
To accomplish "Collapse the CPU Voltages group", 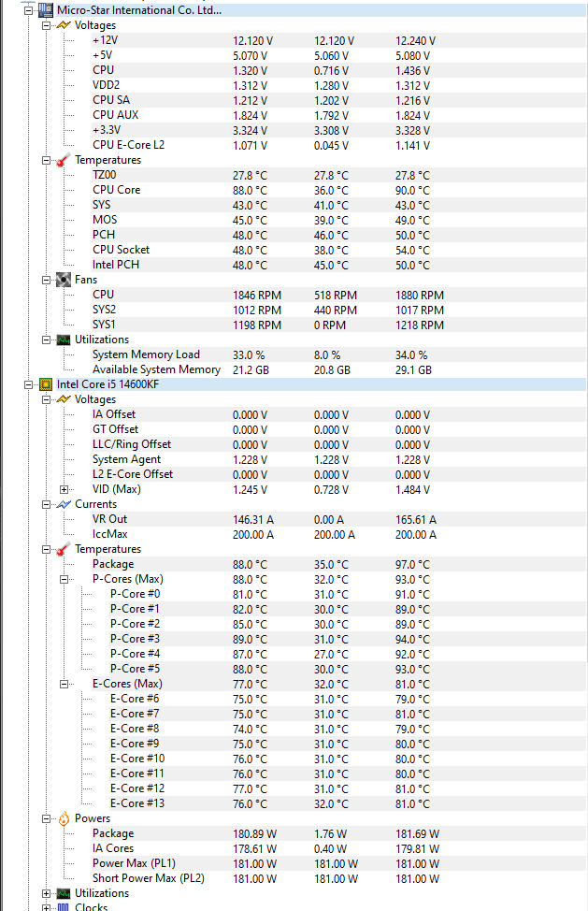I will pos(46,399).
